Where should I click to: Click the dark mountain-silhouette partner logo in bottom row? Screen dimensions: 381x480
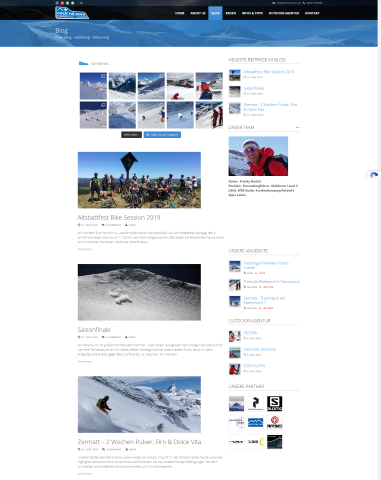(275, 442)
